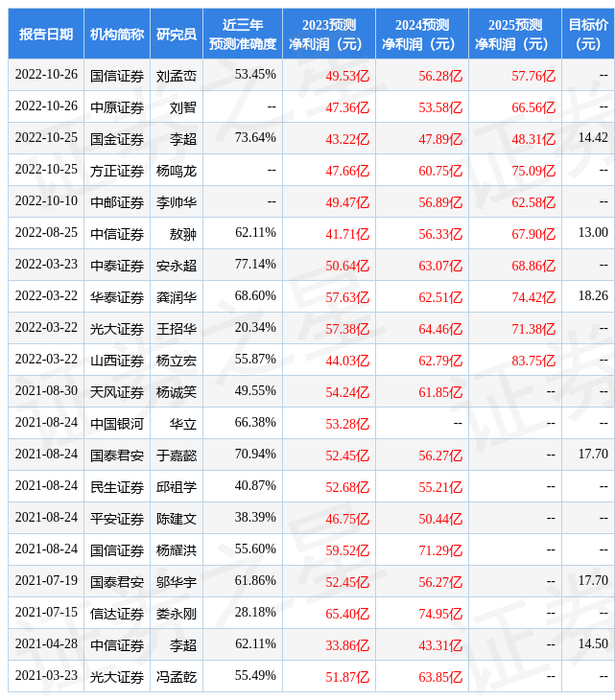The image size is (615, 700).
Task: Click institution 方正证券
Action: pyautogui.click(x=117, y=171)
